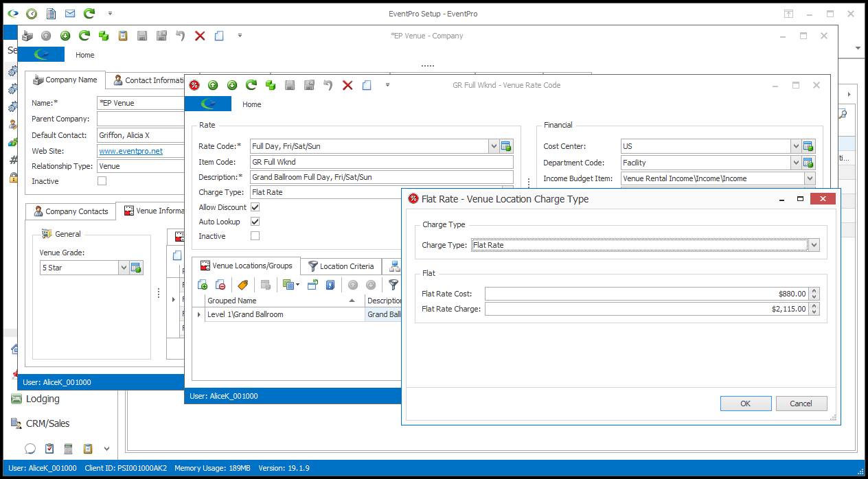Open the Rate Code lookup list button
The height and width of the screenshot is (479, 868).
point(507,146)
